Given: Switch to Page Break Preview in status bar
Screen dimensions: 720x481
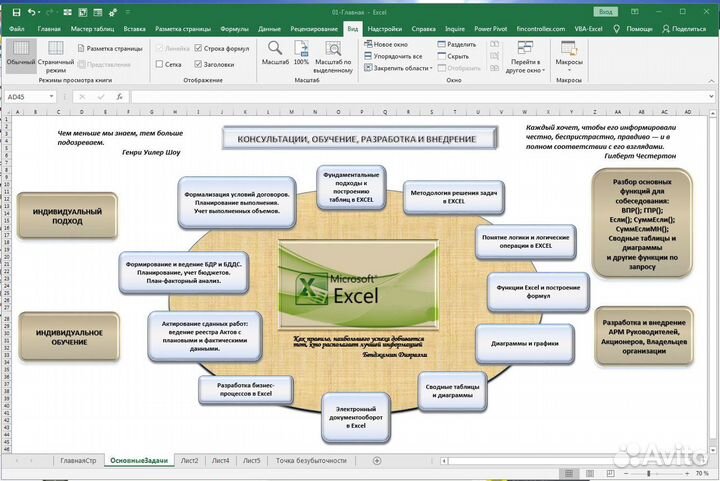Looking at the screenshot, I should [x=610, y=473].
